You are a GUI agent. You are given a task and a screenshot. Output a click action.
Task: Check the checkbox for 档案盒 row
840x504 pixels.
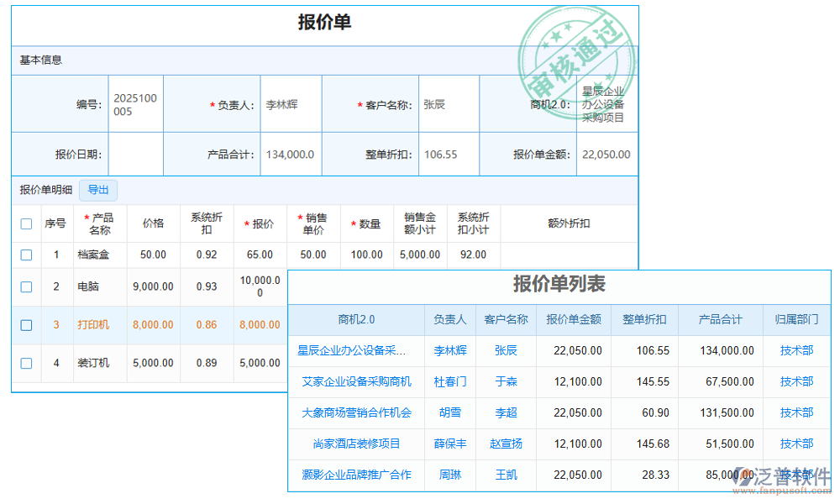pyautogui.click(x=26, y=255)
